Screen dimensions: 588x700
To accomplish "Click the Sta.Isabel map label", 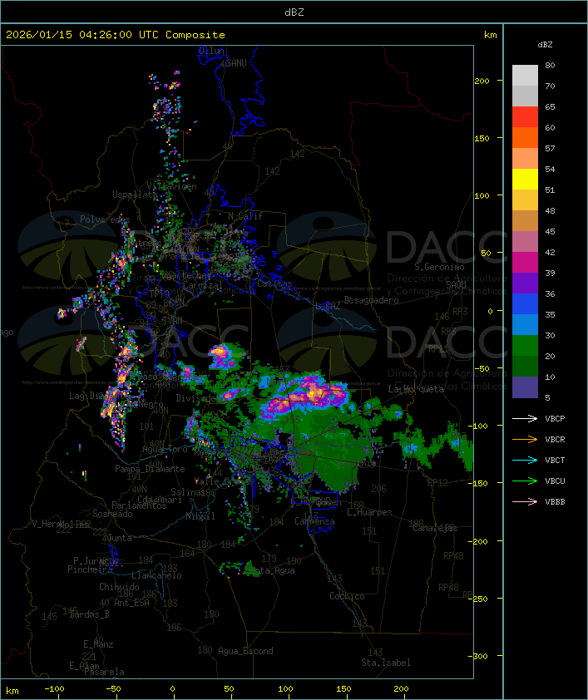I will coord(386,663).
